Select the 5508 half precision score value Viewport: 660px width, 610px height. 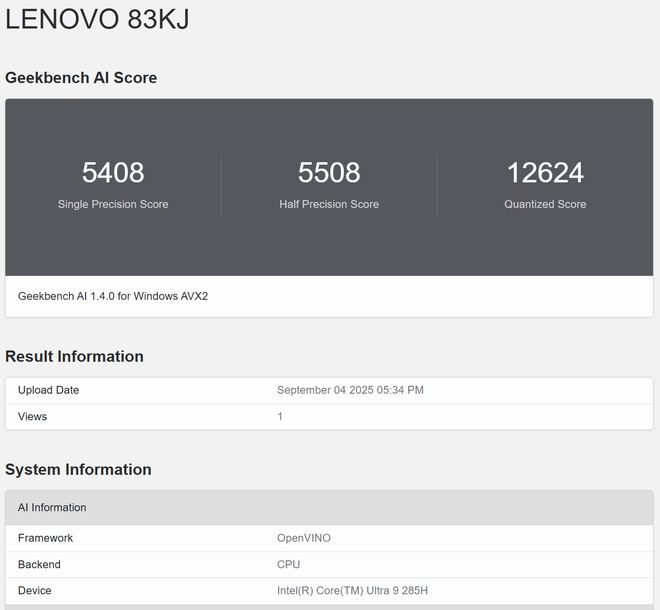pos(329,173)
